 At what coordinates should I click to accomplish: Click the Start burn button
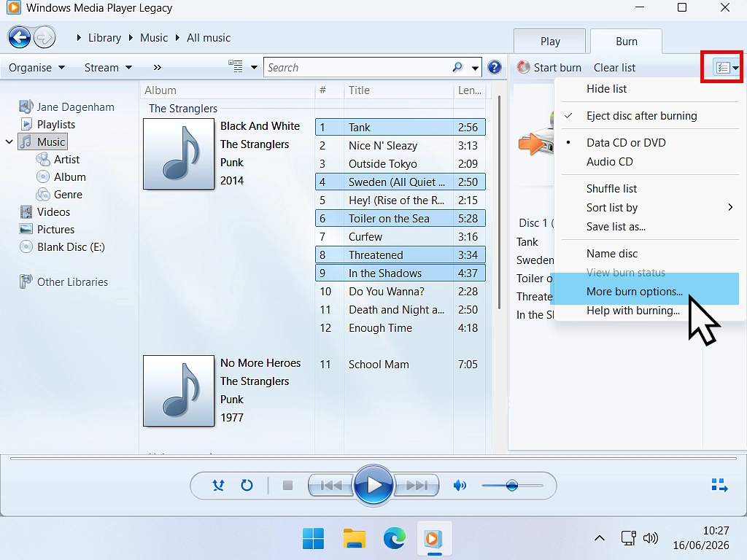click(x=549, y=68)
